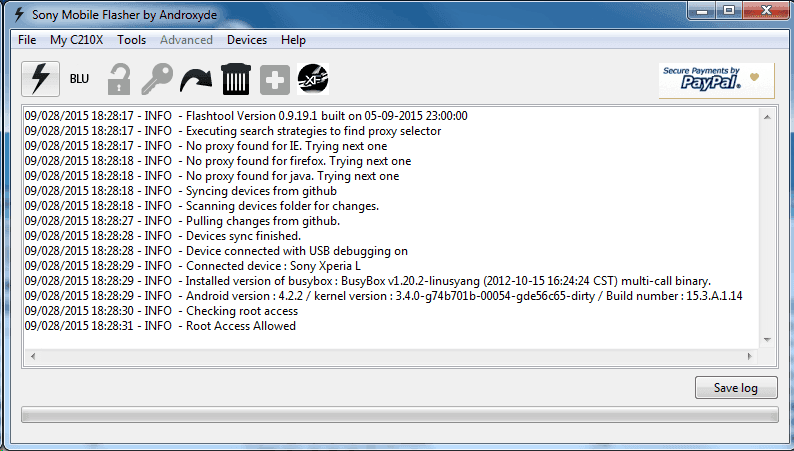This screenshot has width=794, height=451.
Task: Click the lightning bolt Flash device button
Action: click(x=41, y=79)
